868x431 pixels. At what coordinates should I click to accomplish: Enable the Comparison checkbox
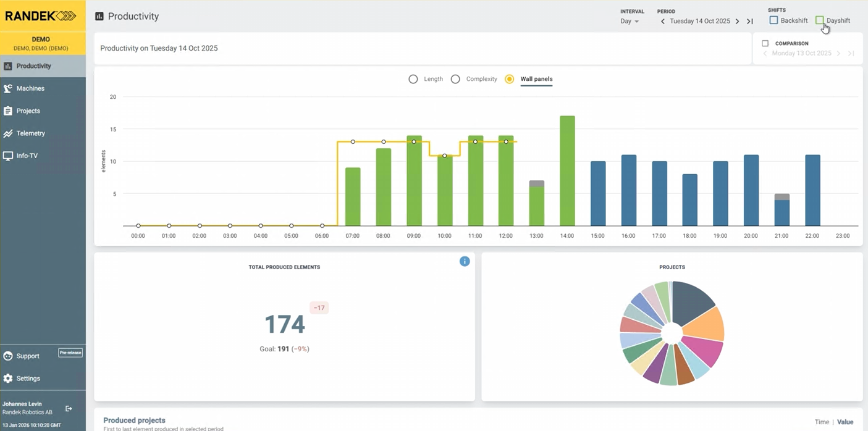pos(765,44)
